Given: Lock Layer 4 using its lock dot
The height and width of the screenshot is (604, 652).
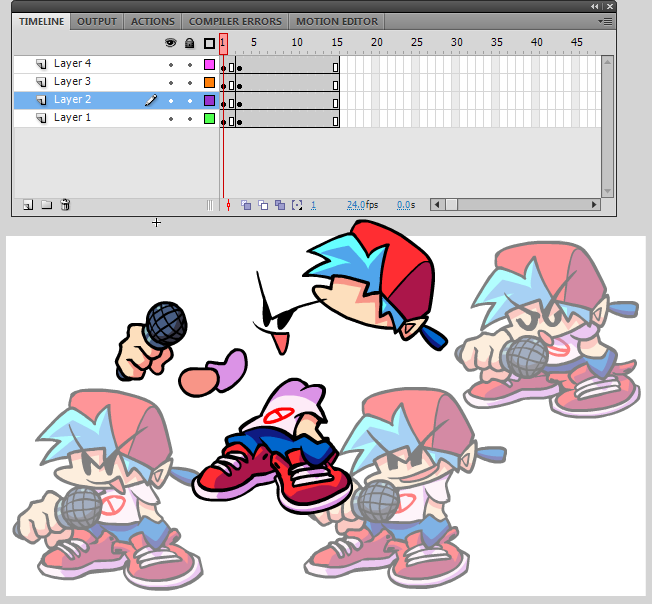Looking at the screenshot, I should [190, 65].
